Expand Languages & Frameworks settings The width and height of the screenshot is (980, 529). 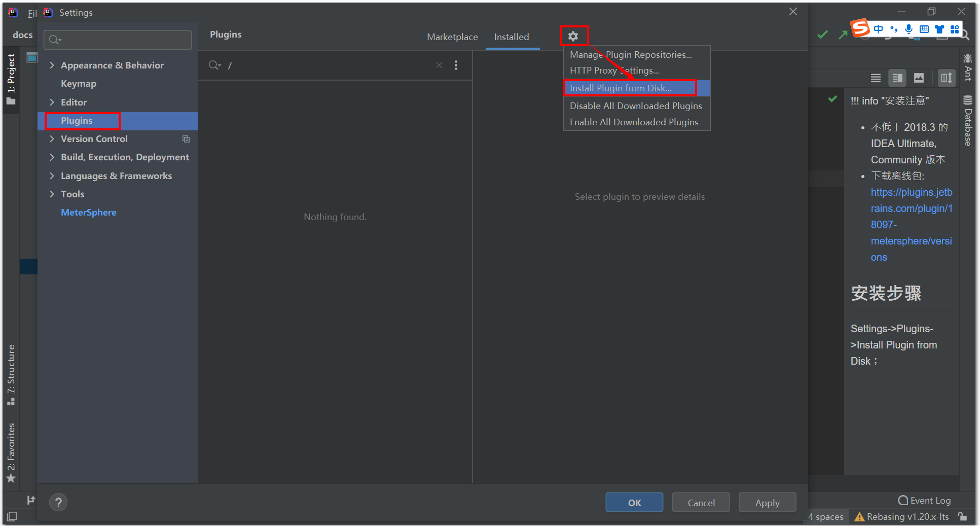(52, 175)
